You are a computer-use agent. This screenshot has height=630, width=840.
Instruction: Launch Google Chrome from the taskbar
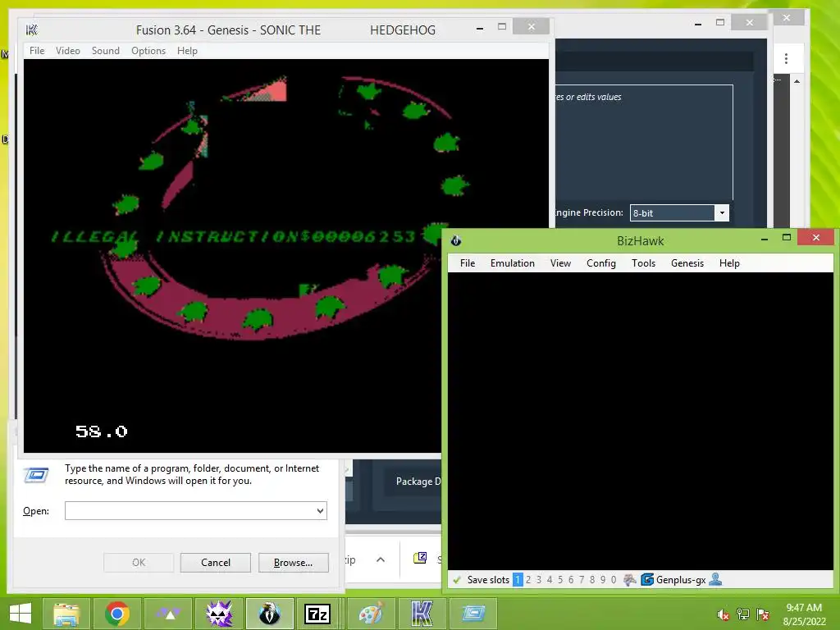coord(117,614)
